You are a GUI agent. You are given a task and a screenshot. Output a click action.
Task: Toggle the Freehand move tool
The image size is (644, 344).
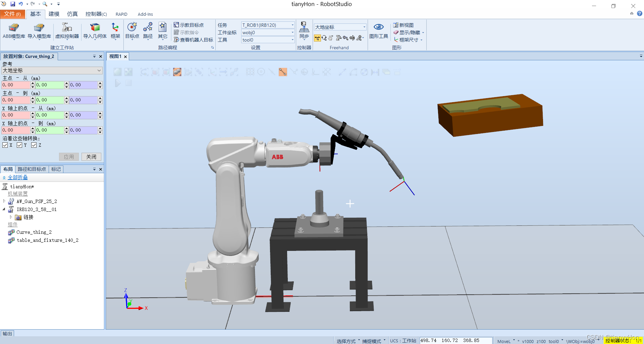(317, 38)
